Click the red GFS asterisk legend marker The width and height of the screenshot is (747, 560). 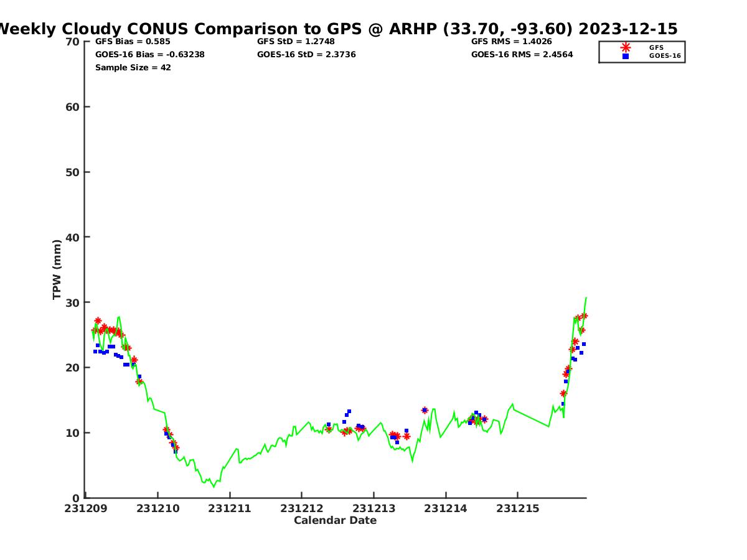point(626,47)
